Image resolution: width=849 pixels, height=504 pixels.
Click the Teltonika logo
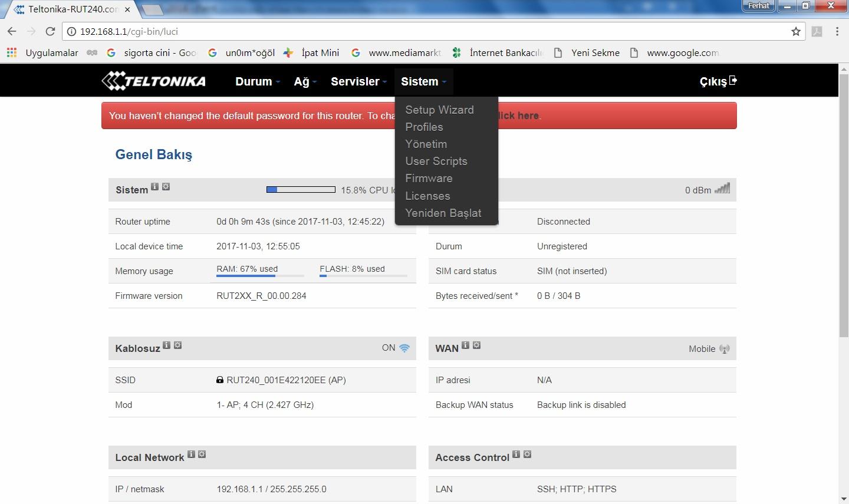pos(153,81)
